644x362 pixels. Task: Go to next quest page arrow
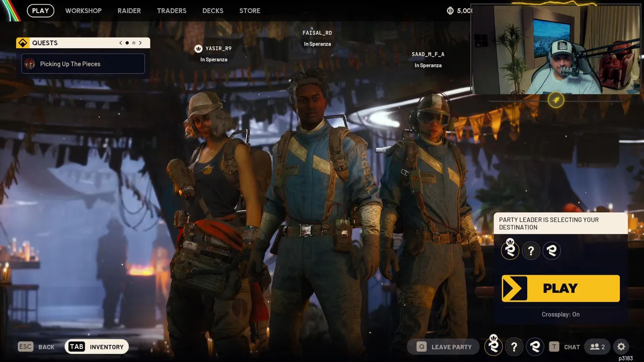pos(140,43)
